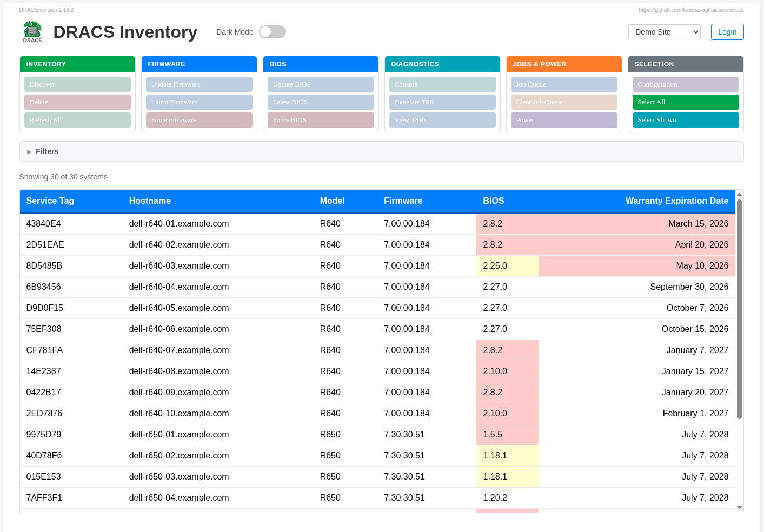764x532 pixels.
Task: Click the table scrollbar up arrow
Action: [739, 194]
